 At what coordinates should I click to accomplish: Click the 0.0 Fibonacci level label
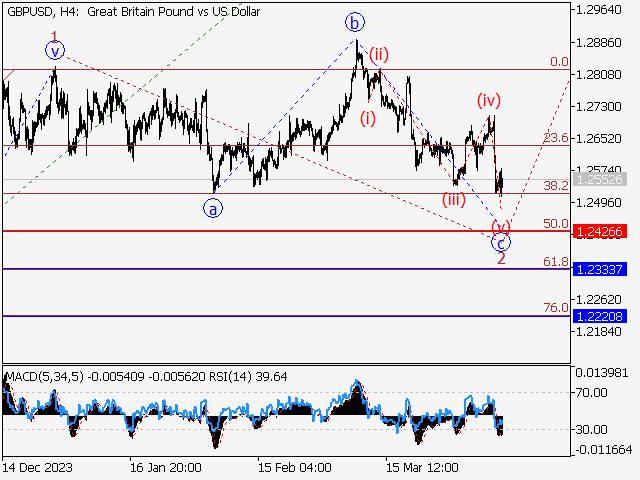[x=559, y=62]
